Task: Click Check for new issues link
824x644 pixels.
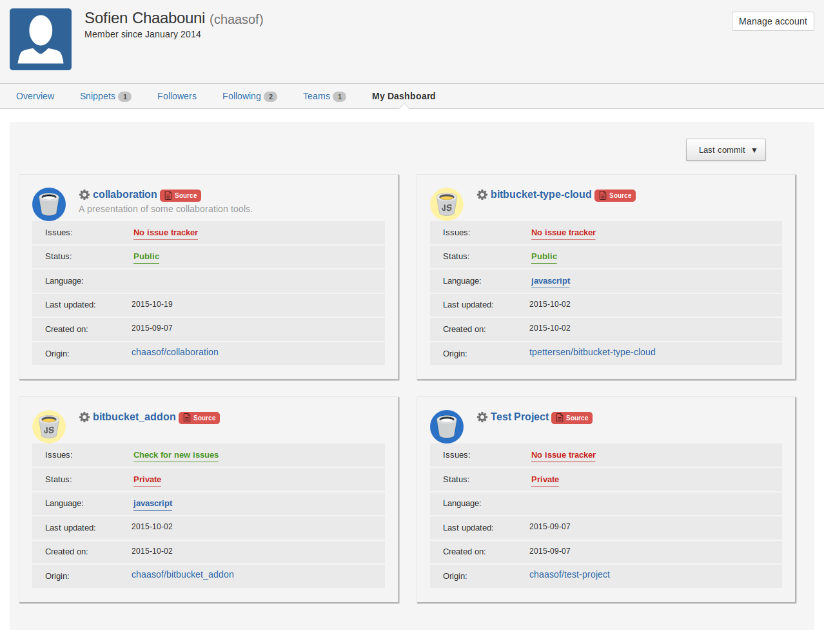Action: pyautogui.click(x=176, y=455)
